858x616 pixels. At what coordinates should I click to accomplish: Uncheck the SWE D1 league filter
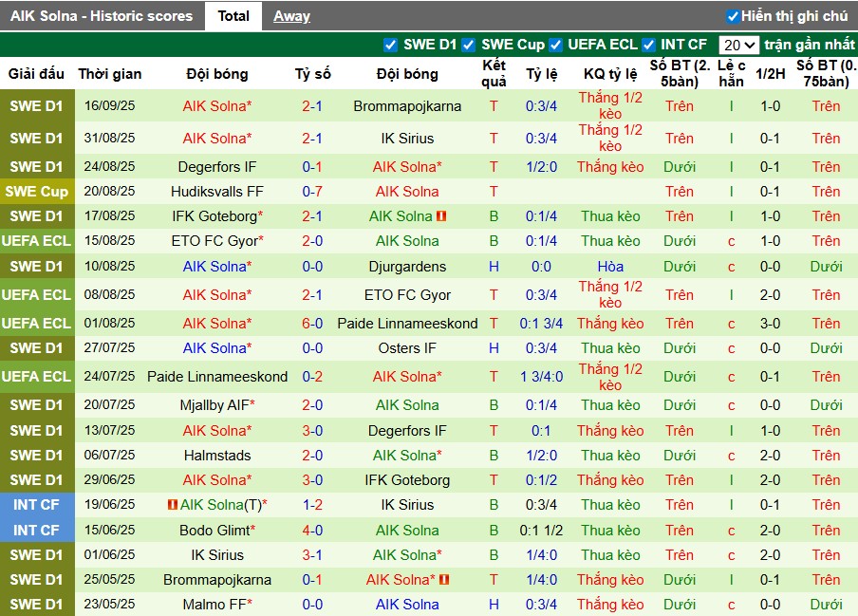tap(390, 45)
